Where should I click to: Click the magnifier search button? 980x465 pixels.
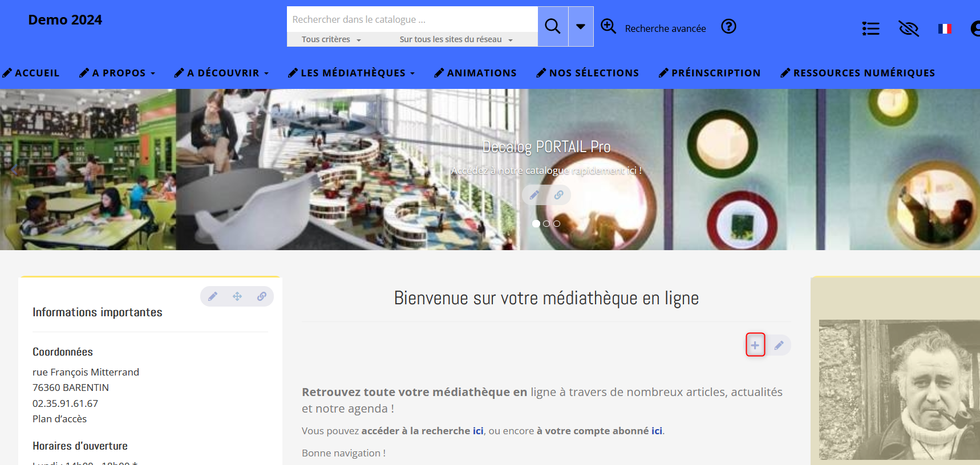[552, 26]
